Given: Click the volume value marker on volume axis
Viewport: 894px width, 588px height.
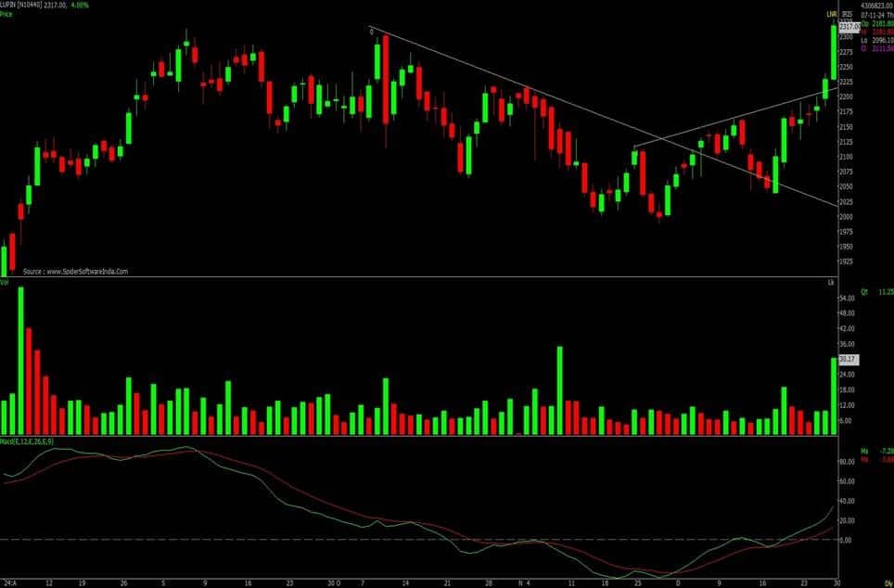Looking at the screenshot, I should coord(846,359).
